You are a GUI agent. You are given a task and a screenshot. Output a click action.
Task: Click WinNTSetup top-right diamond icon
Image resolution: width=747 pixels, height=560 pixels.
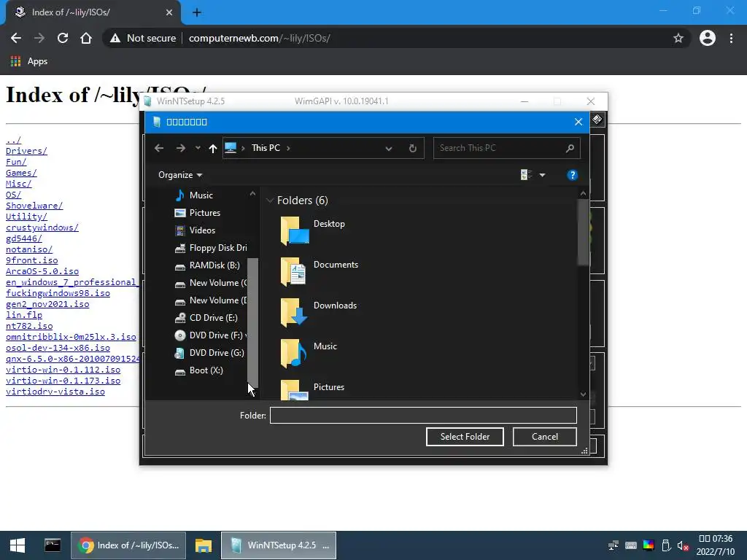click(597, 120)
